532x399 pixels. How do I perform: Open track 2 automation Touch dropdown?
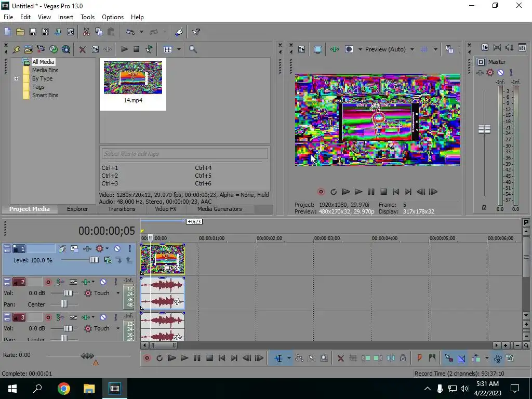tap(118, 293)
